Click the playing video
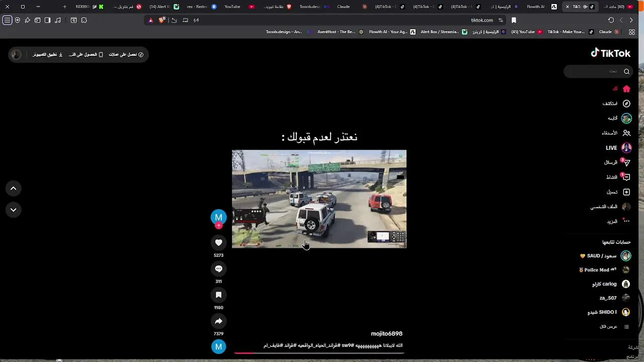Image resolution: width=644 pixels, height=362 pixels. (x=319, y=199)
